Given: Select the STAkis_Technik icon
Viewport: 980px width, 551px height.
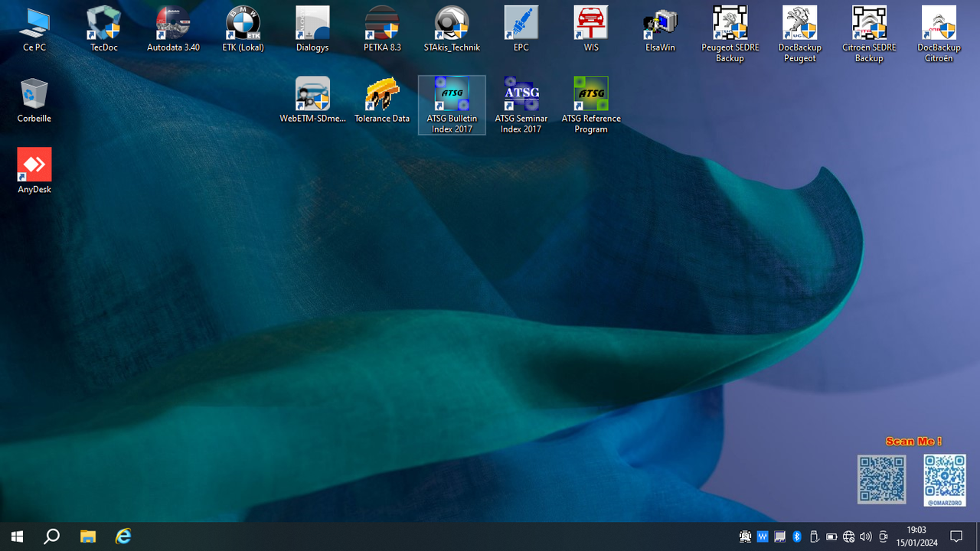Looking at the screenshot, I should pyautogui.click(x=452, y=30).
